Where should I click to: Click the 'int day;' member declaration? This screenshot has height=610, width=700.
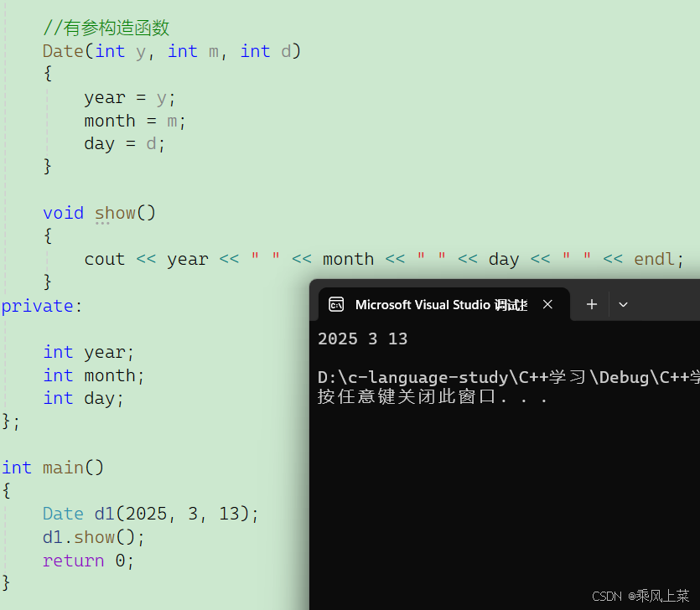(84, 398)
